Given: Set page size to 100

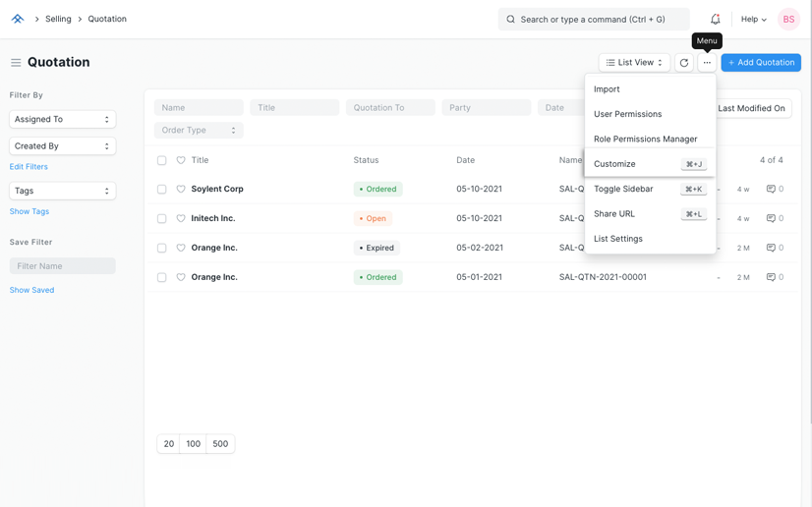Looking at the screenshot, I should pyautogui.click(x=194, y=444).
